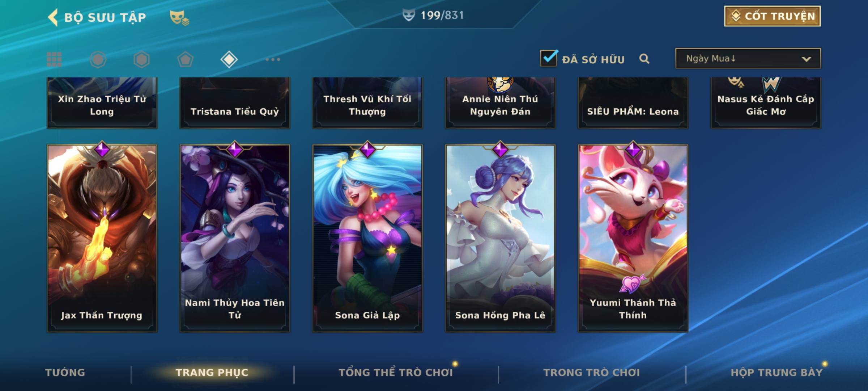Select the diamond rarity filter icon
The width and height of the screenshot is (868, 391).
229,59
